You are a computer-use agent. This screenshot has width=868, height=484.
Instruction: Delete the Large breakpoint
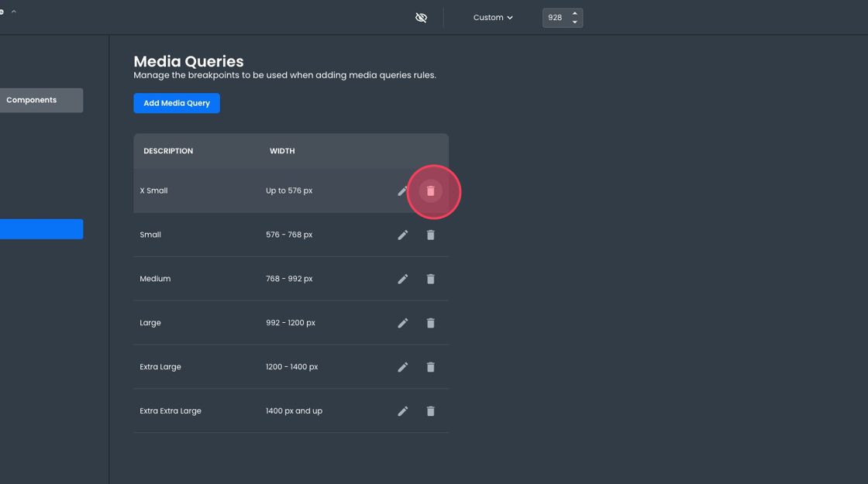coord(431,323)
